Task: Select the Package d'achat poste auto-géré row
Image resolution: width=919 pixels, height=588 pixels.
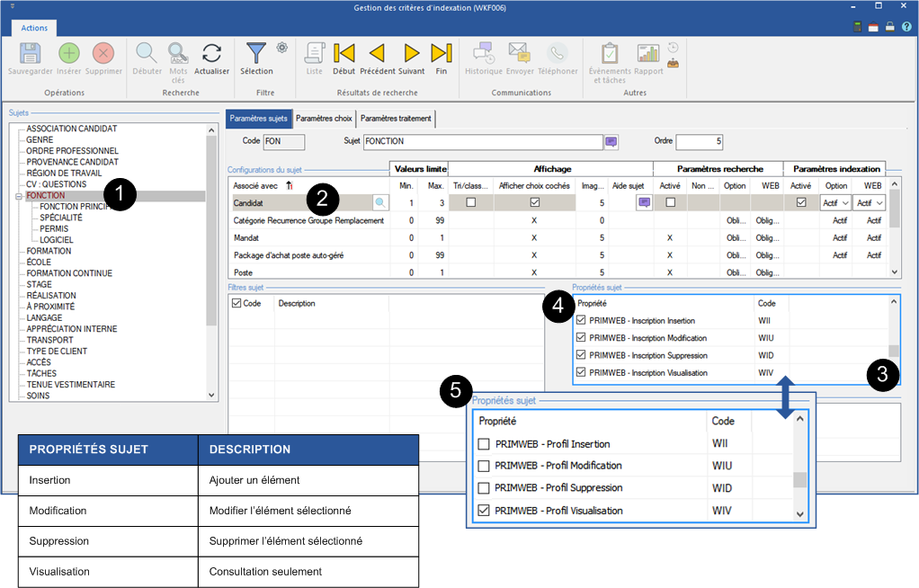Action: pos(558,255)
